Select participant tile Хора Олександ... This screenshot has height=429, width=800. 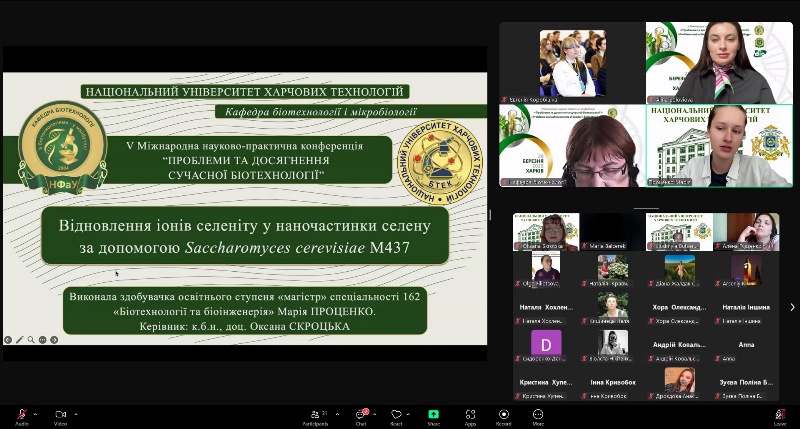coord(679,308)
